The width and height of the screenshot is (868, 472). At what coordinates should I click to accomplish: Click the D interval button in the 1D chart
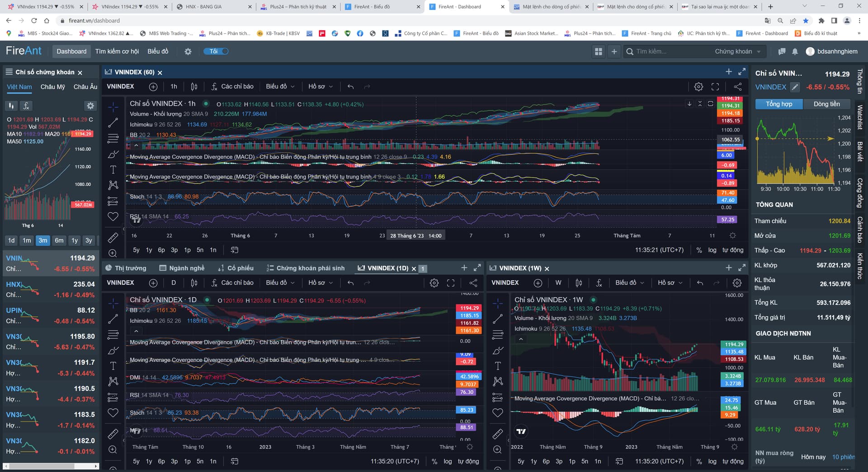pos(174,283)
